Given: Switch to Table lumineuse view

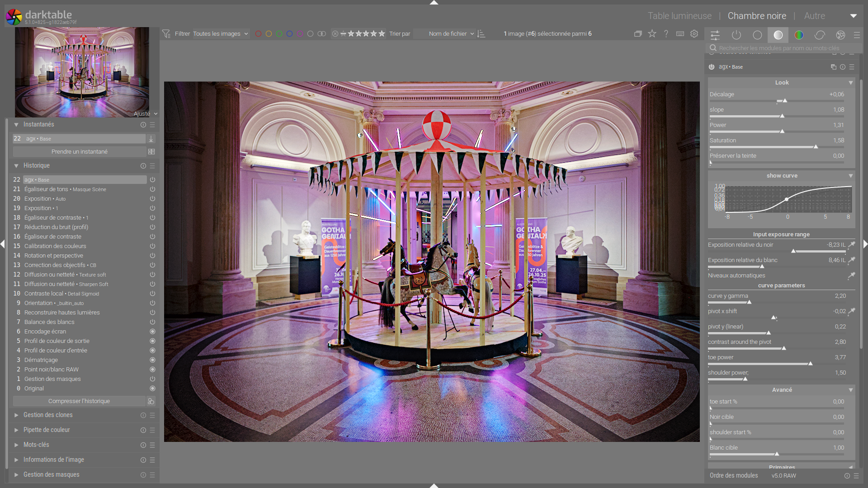Looking at the screenshot, I should [679, 16].
